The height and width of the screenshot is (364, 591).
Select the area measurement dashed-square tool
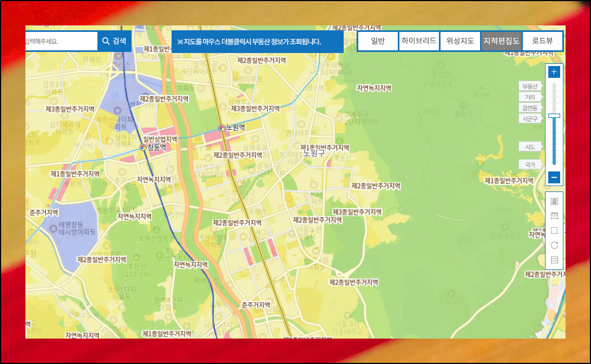554,230
